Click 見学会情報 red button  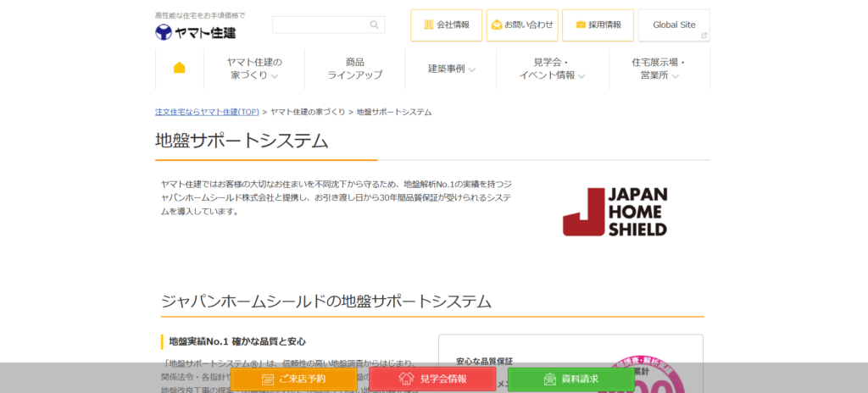point(432,379)
